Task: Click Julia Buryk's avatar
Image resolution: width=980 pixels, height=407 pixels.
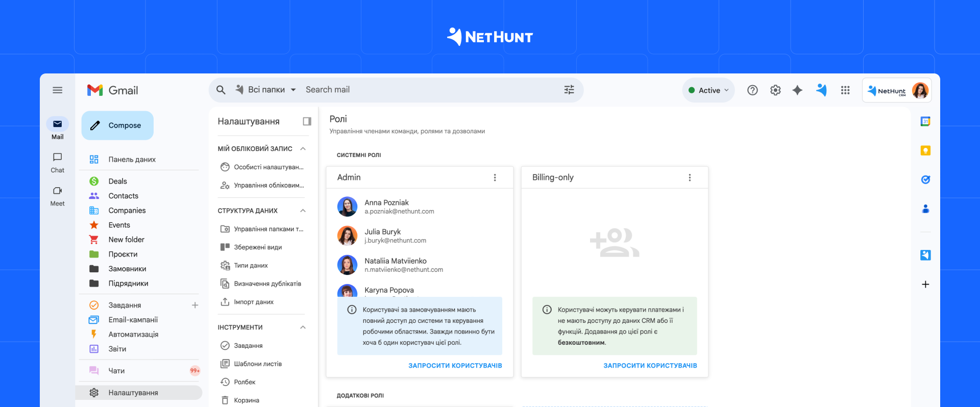Action: coord(347,236)
